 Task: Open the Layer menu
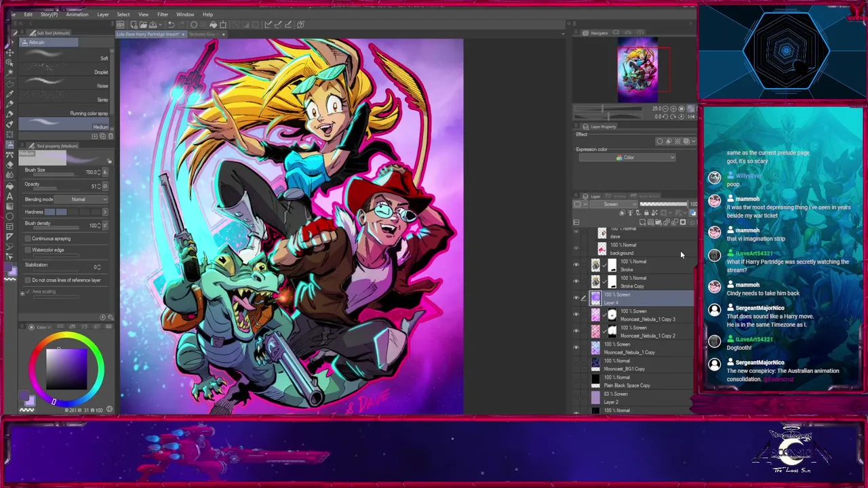pos(102,14)
